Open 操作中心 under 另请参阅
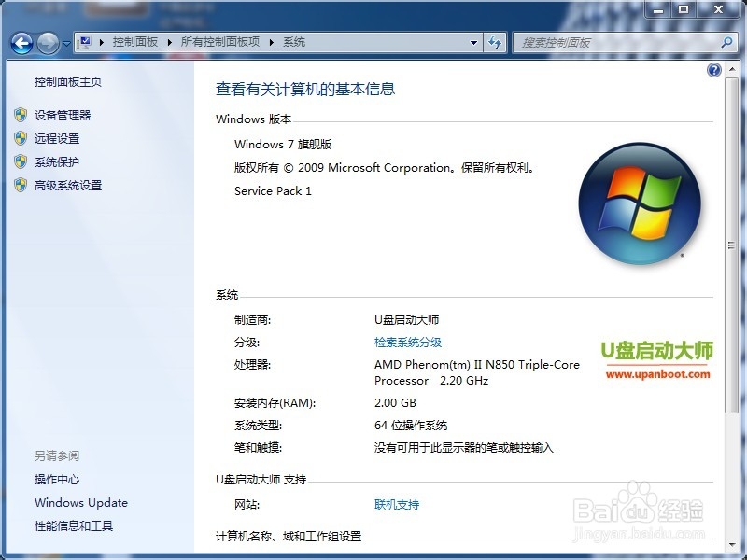 pos(57,480)
